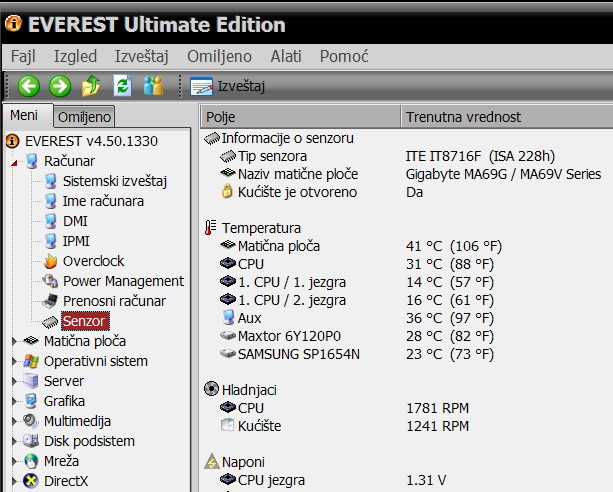Open Prenosni računar laptop item
The width and height of the screenshot is (613, 492).
click(114, 301)
